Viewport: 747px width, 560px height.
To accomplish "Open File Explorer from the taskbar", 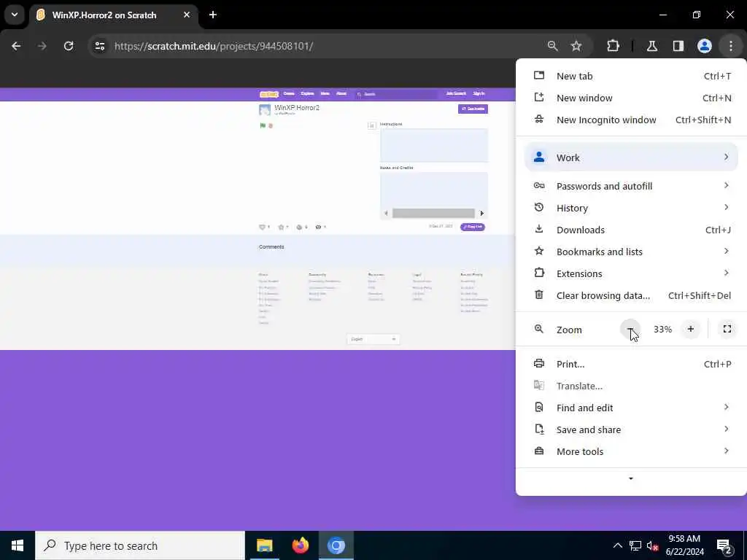I will click(x=264, y=545).
